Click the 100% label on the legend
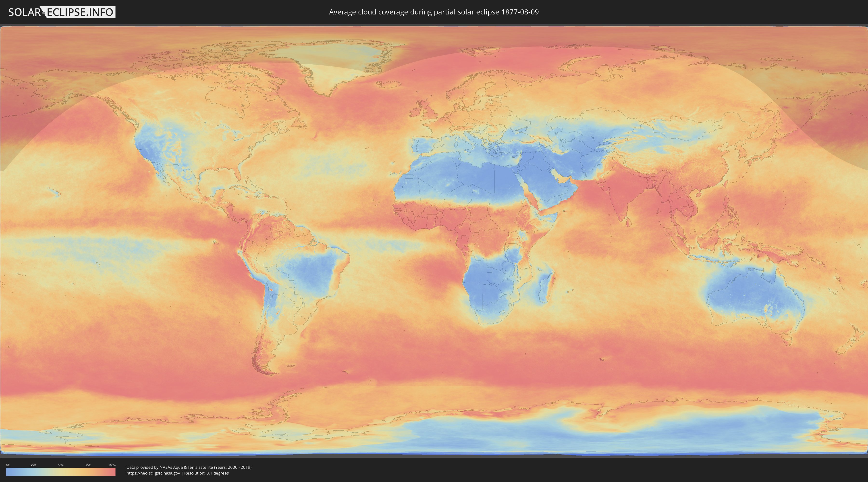Image resolution: width=868 pixels, height=482 pixels. pyautogui.click(x=112, y=465)
